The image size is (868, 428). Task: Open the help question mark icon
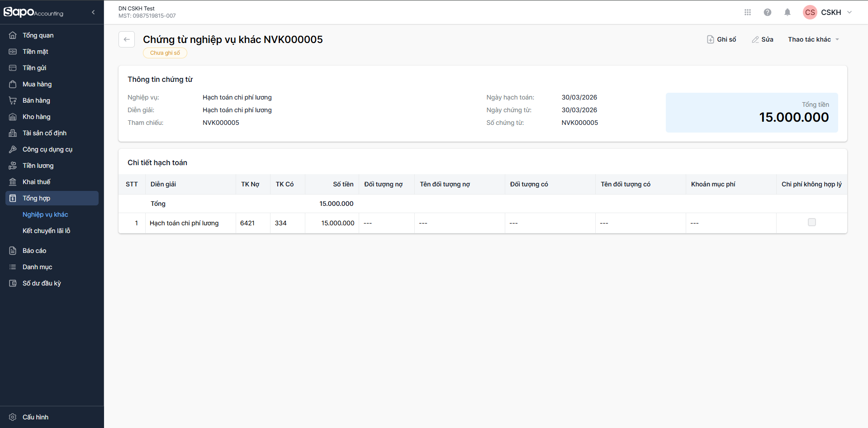[x=768, y=12]
